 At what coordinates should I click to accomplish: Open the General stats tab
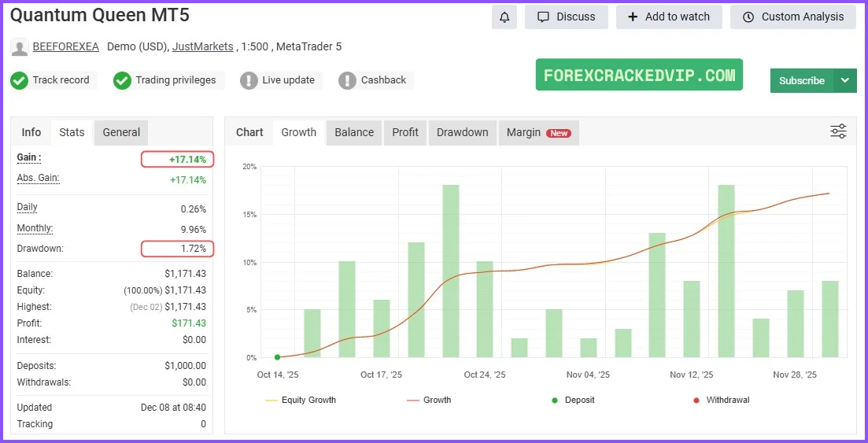point(121,132)
